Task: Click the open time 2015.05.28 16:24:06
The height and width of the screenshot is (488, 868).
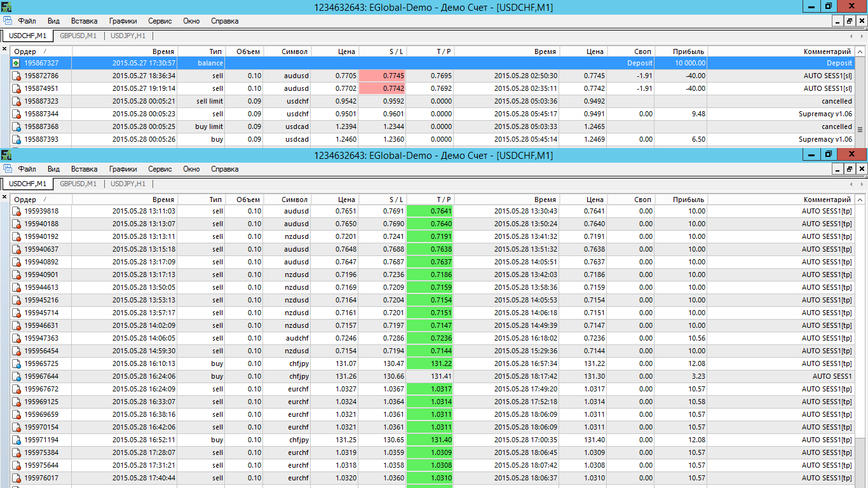Action: (144, 376)
